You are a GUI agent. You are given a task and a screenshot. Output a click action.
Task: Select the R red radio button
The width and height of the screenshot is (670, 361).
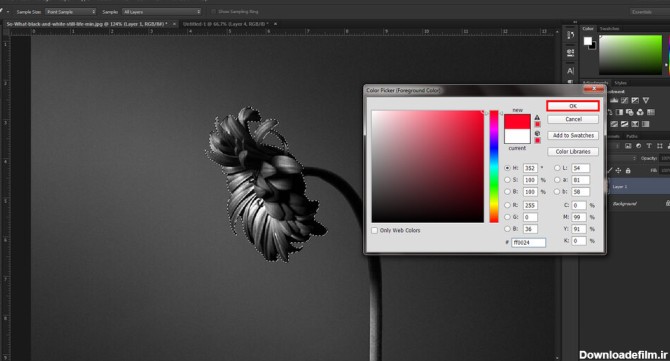(x=507, y=205)
